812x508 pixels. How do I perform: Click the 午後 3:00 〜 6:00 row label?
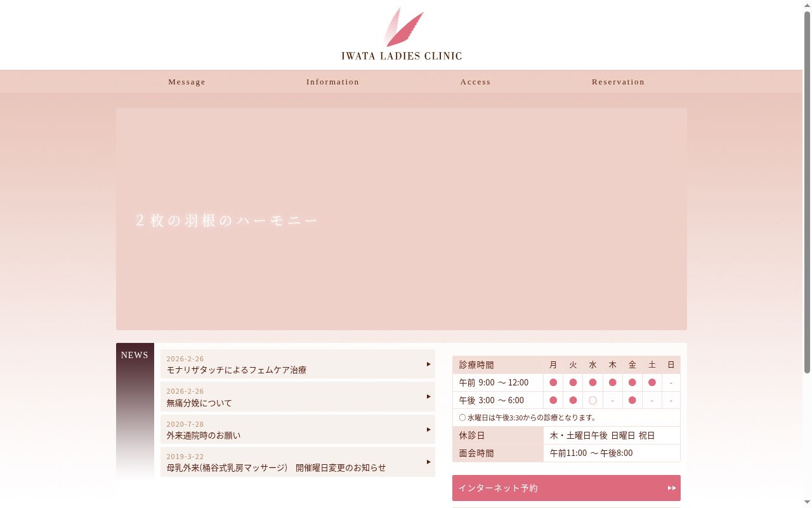click(x=498, y=400)
